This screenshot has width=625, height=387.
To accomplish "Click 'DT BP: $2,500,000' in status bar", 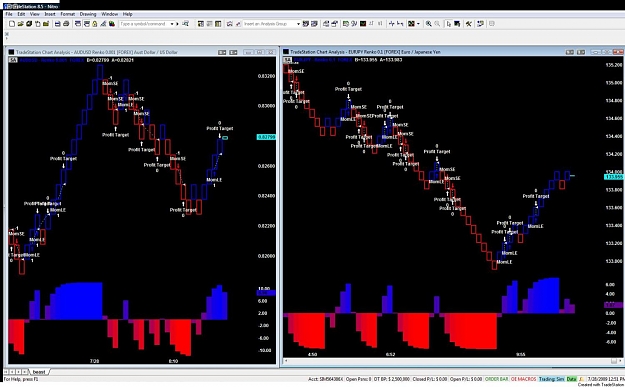I will (392, 379).
